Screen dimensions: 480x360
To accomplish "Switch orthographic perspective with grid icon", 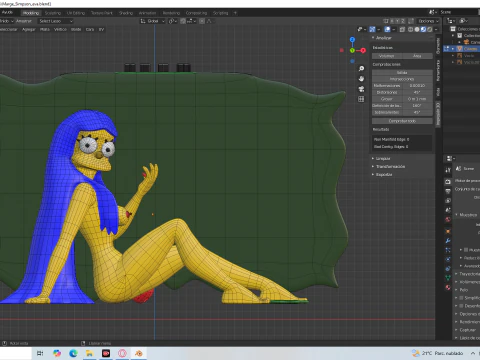I will [361, 99].
